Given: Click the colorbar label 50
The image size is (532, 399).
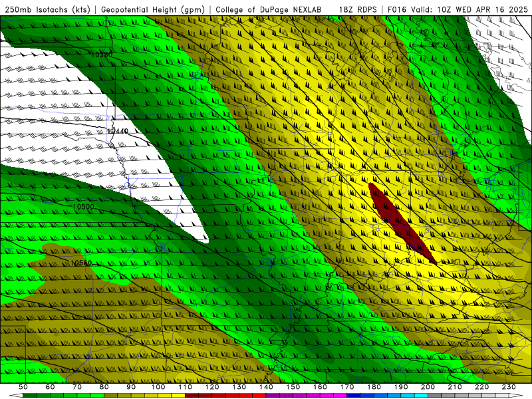Looking at the screenshot, I should pos(23,387).
